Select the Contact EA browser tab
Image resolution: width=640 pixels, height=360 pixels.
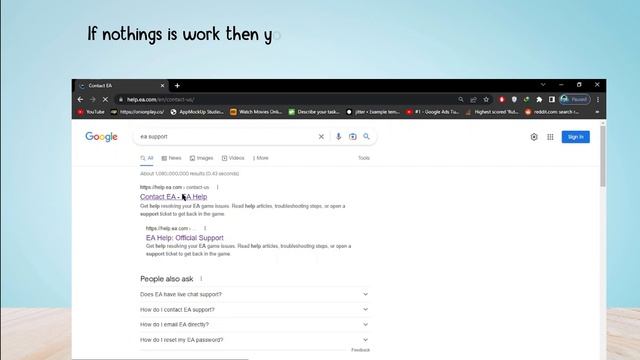(x=122, y=86)
